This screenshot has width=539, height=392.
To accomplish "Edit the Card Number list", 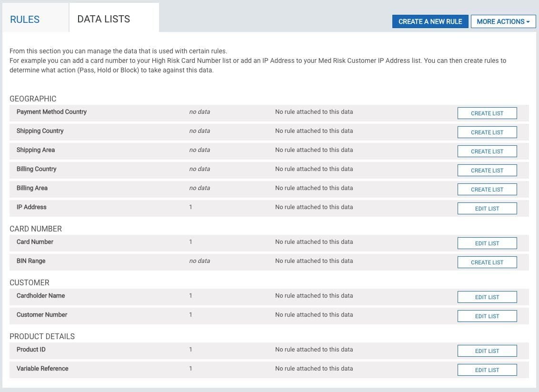I will 487,243.
